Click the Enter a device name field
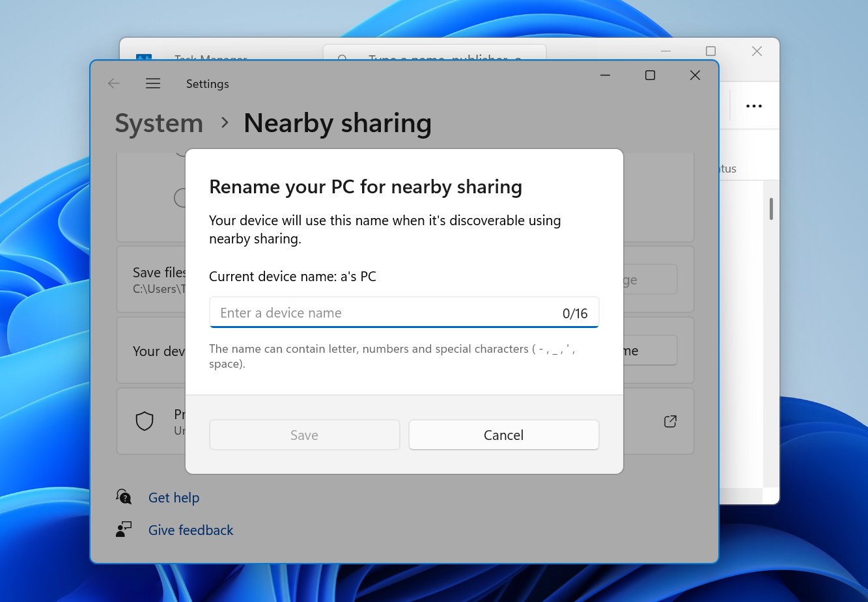 point(404,313)
